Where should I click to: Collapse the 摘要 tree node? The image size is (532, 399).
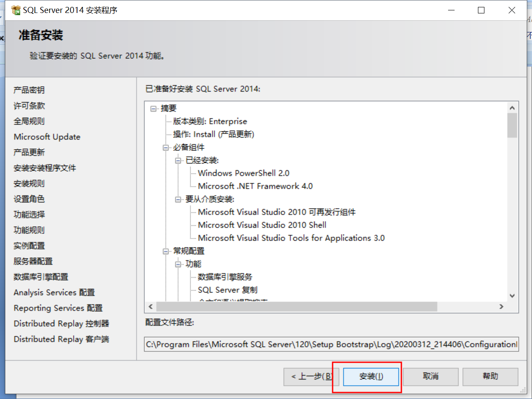click(x=153, y=109)
